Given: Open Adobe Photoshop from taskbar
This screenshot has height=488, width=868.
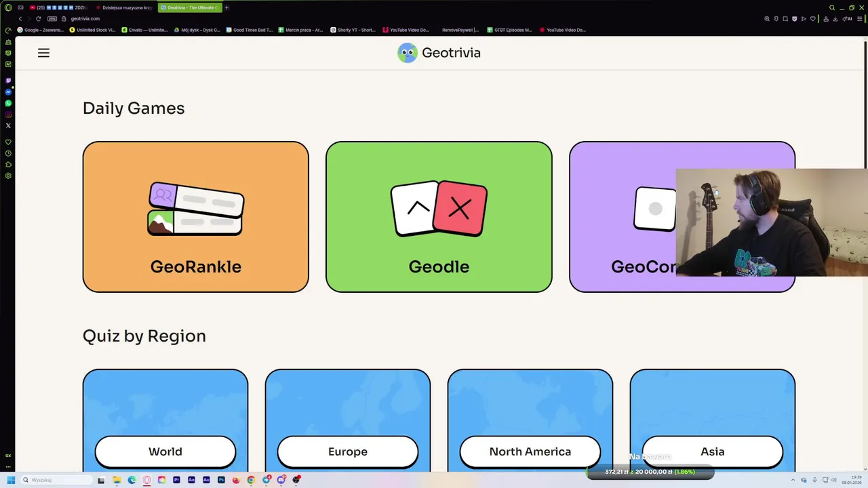Looking at the screenshot, I should point(221,480).
